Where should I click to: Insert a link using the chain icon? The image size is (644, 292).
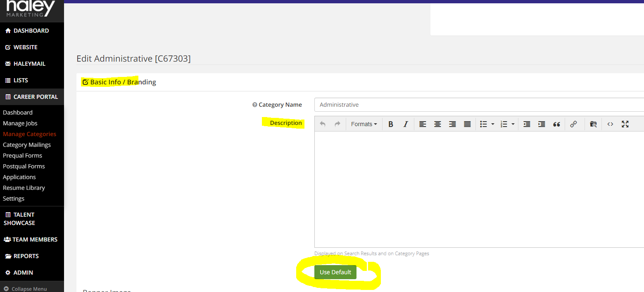[573, 124]
